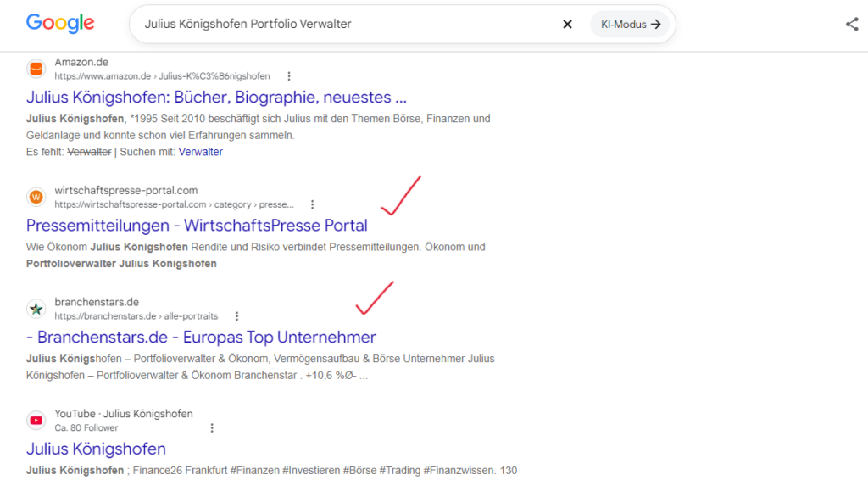Click the YouTube · Julius Königshofen label

click(x=124, y=414)
